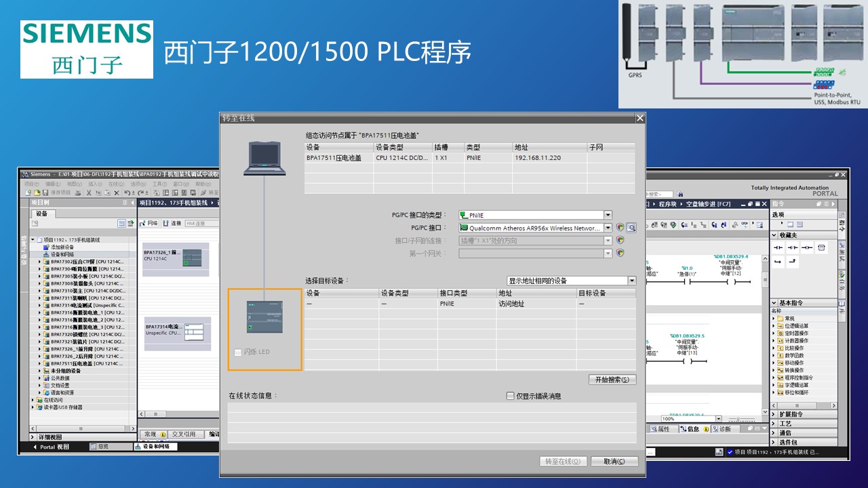Click the project tree view toggle icon
The image size is (868, 488).
click(x=121, y=223)
